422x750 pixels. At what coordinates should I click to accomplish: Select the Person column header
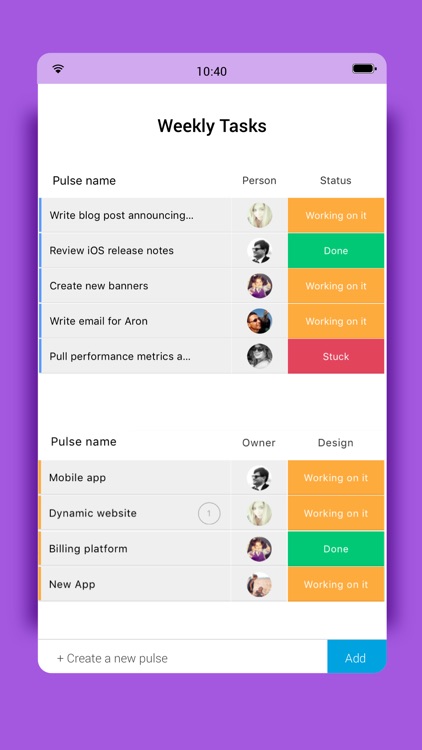point(259,180)
